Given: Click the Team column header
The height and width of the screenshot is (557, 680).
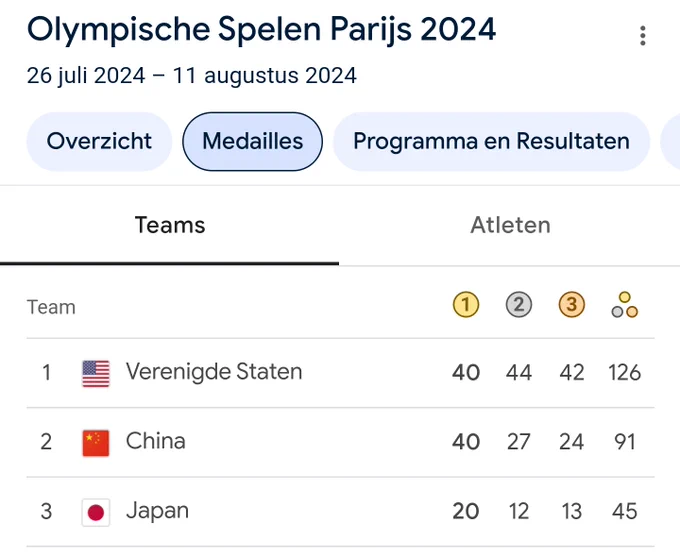Looking at the screenshot, I should pos(51,307).
